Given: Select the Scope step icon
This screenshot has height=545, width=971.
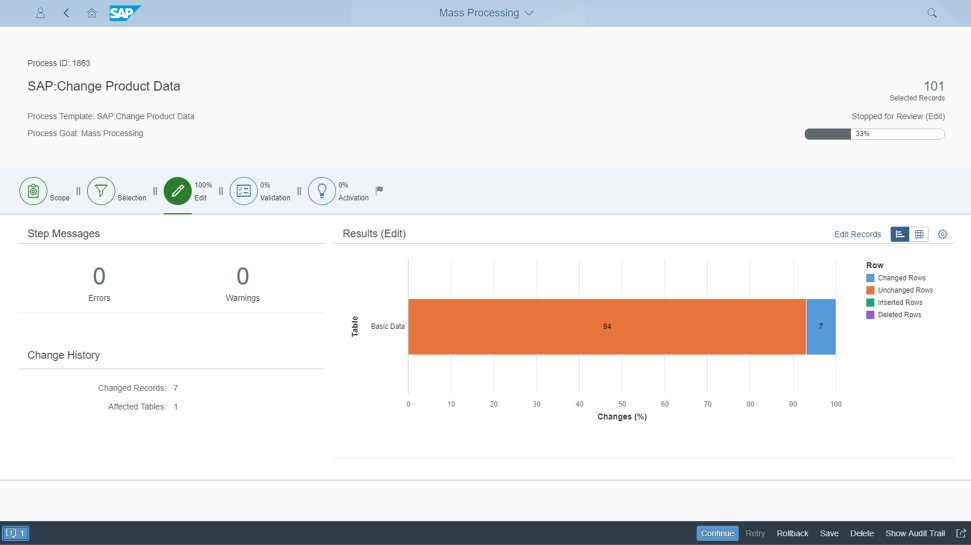Looking at the screenshot, I should pos(33,191).
